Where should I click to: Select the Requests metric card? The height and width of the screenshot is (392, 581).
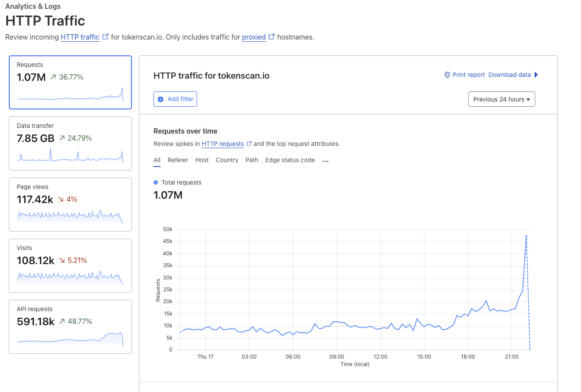coord(70,82)
